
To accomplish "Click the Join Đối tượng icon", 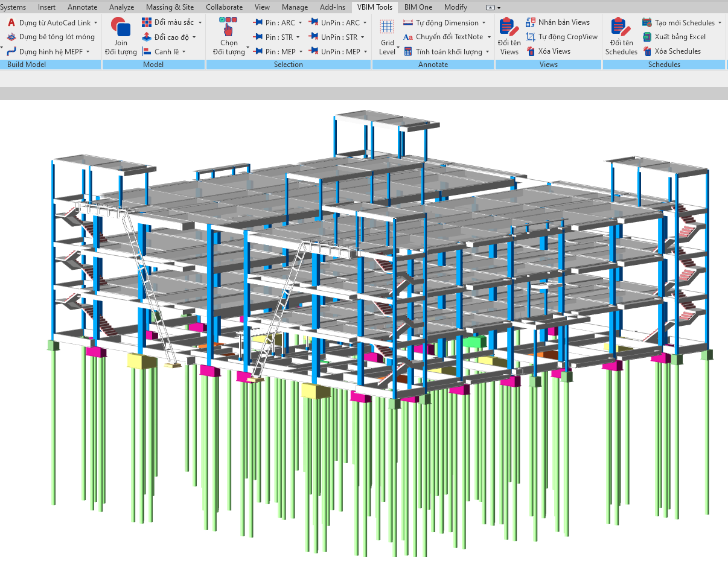I will pos(121,28).
